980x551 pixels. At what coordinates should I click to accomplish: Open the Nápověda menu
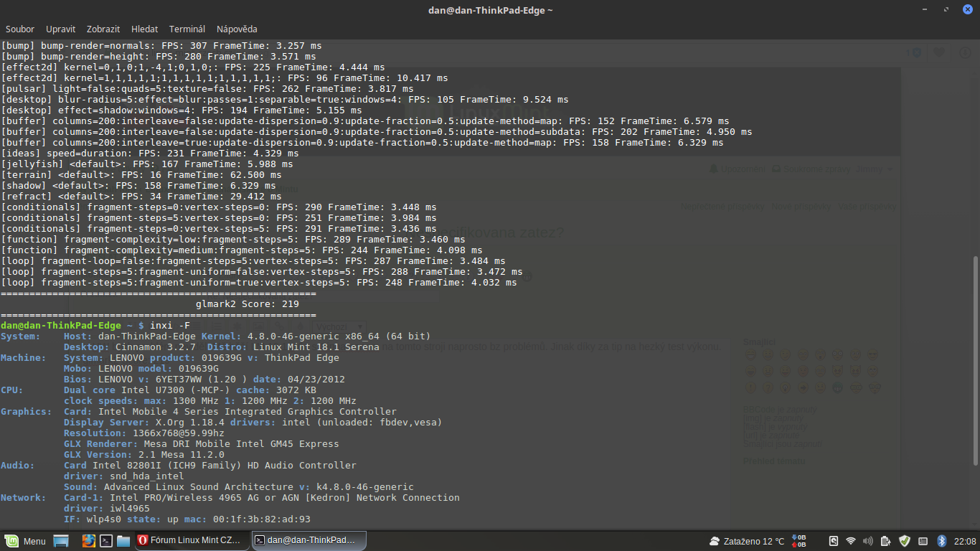tap(237, 29)
